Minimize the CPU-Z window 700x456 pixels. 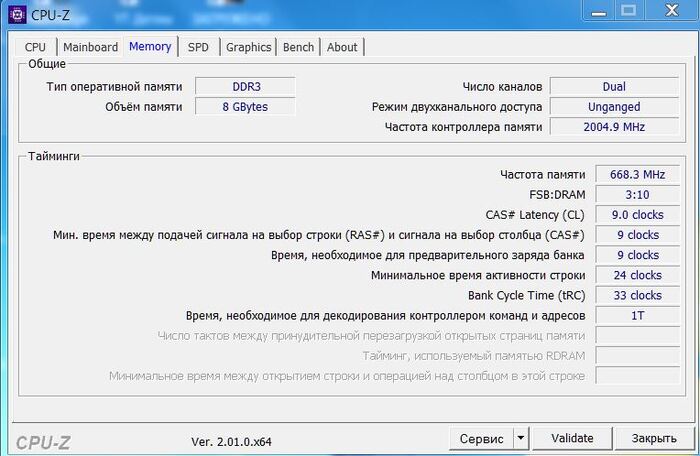click(599, 10)
